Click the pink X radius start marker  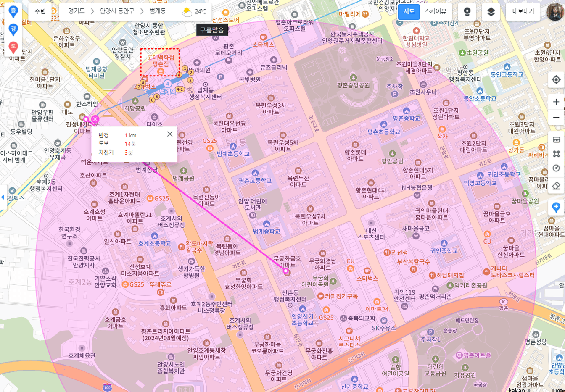[95, 119]
